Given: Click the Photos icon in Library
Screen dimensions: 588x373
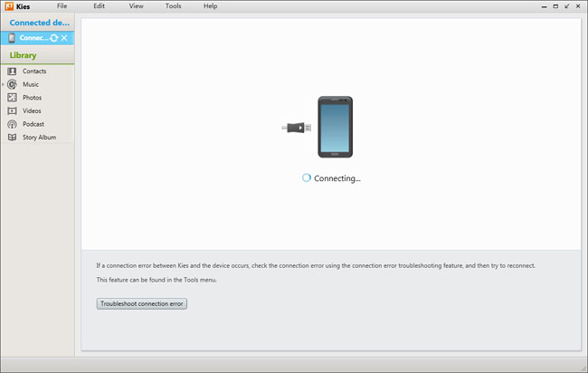Looking at the screenshot, I should click(x=12, y=98).
